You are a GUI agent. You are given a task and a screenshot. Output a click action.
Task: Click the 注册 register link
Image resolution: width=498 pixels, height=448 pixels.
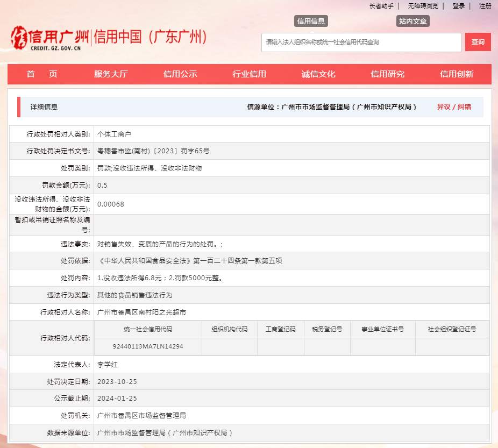[x=485, y=6]
